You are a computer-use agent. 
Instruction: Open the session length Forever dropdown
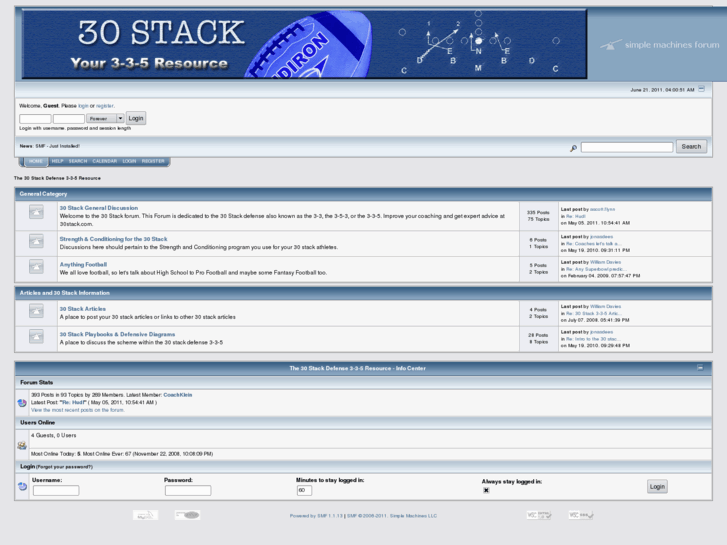pos(105,118)
